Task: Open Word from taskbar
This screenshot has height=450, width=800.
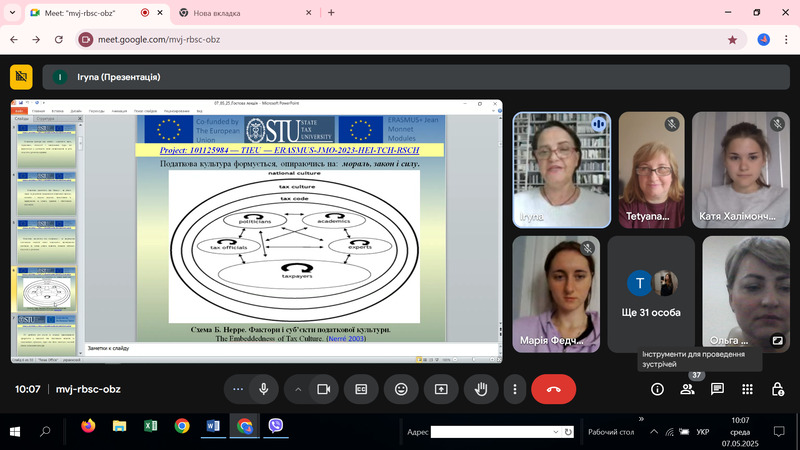Action: click(x=213, y=426)
